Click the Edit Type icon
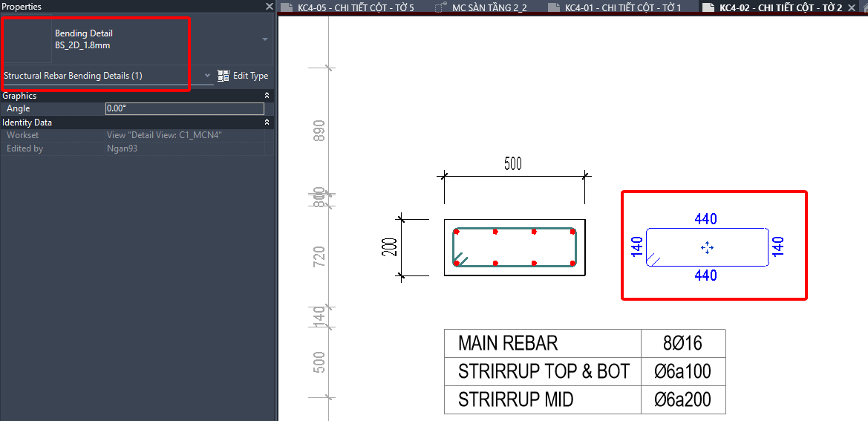868x421 pixels. click(x=223, y=76)
